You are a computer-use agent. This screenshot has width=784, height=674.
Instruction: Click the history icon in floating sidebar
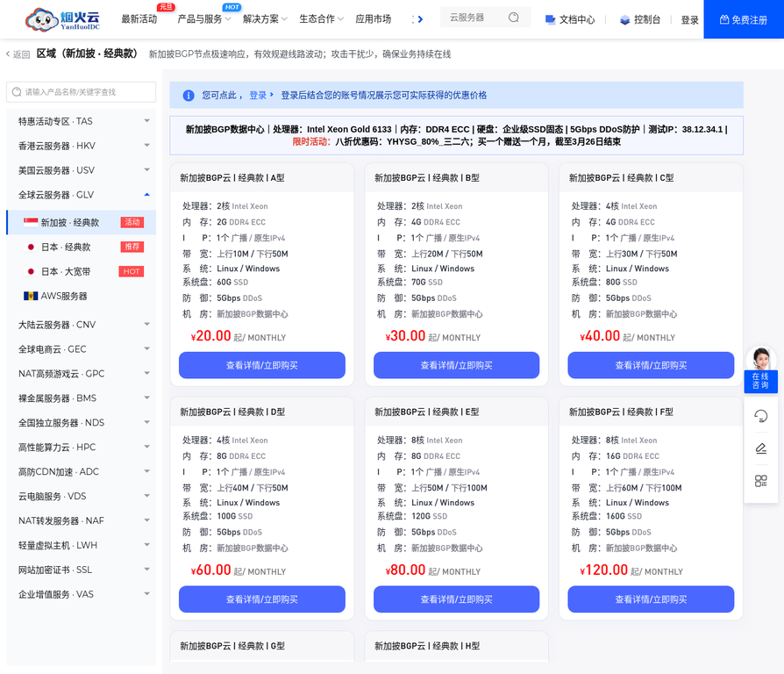coord(760,415)
